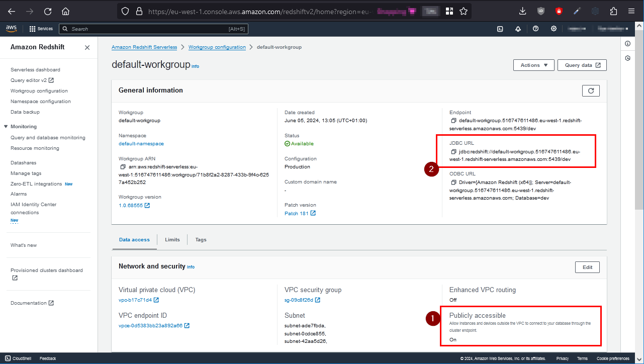Copy the ODBC URL
Image resolution: width=644 pixels, height=364 pixels.
[x=453, y=182]
